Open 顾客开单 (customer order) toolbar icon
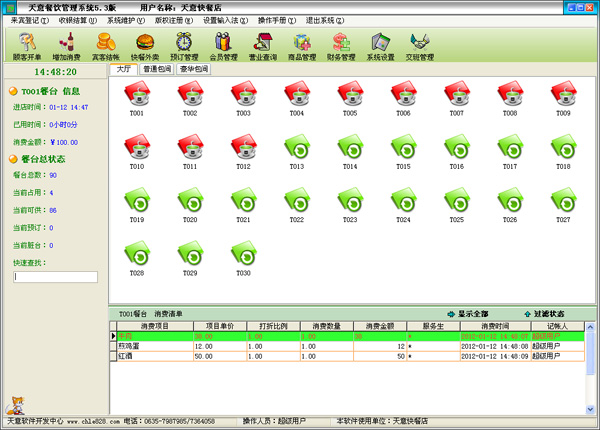 [x=27, y=45]
